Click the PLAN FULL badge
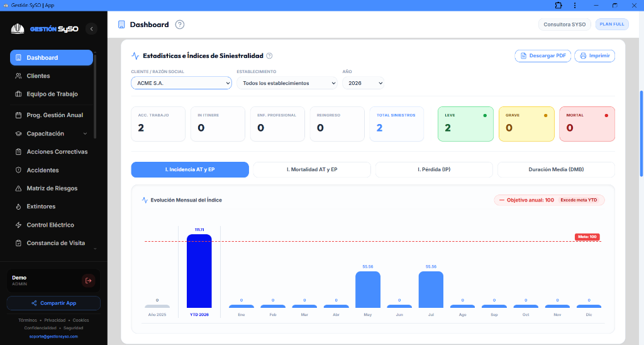 [611, 25]
